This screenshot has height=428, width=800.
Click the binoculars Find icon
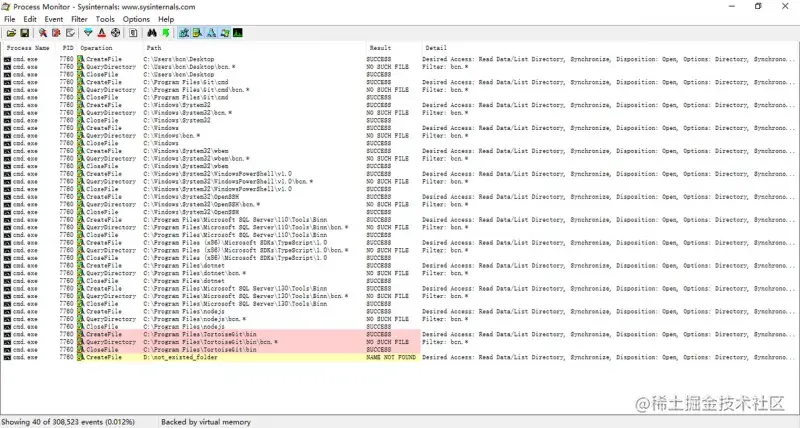pos(152,33)
